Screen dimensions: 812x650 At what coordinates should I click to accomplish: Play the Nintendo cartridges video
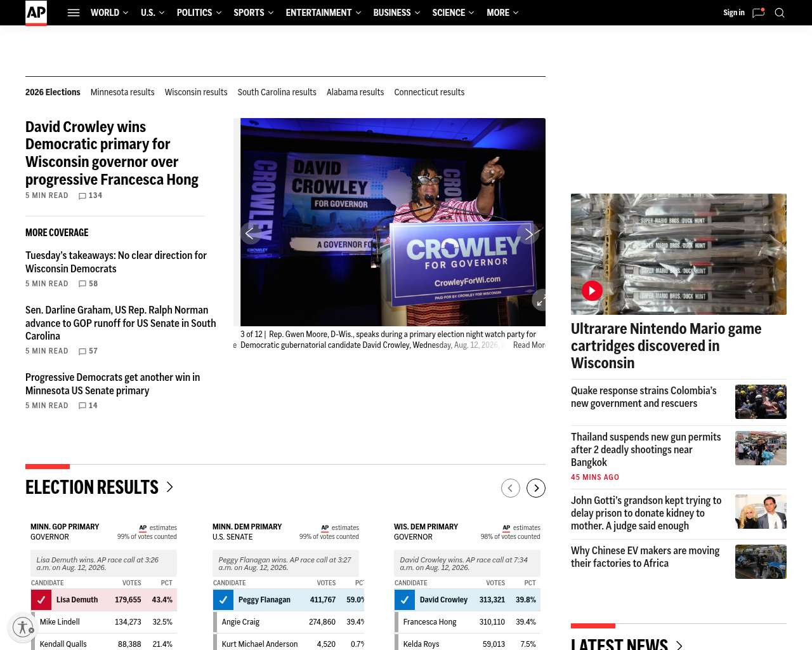coord(592,291)
